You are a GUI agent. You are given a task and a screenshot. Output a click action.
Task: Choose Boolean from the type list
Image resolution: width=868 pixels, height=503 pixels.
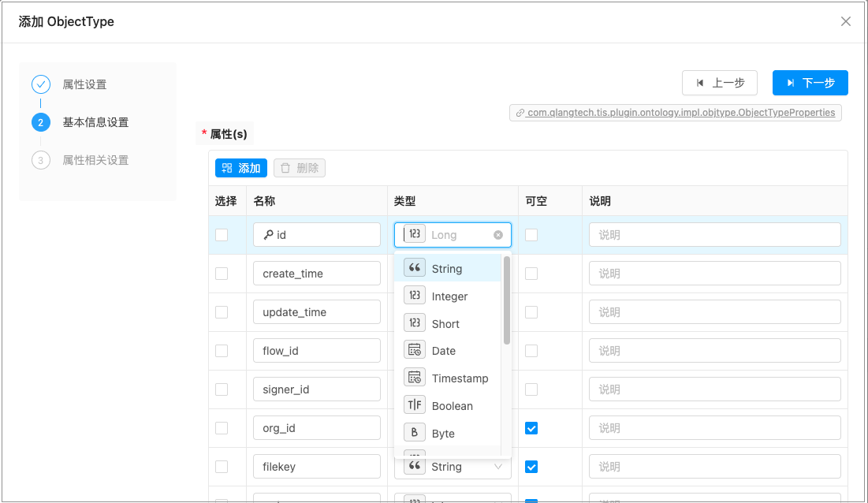[x=447, y=405]
